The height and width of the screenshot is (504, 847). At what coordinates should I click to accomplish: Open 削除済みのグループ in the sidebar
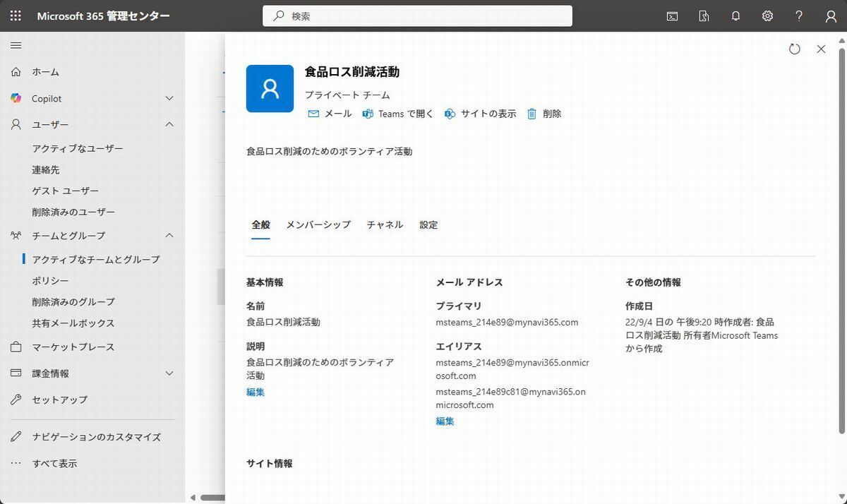click(73, 301)
